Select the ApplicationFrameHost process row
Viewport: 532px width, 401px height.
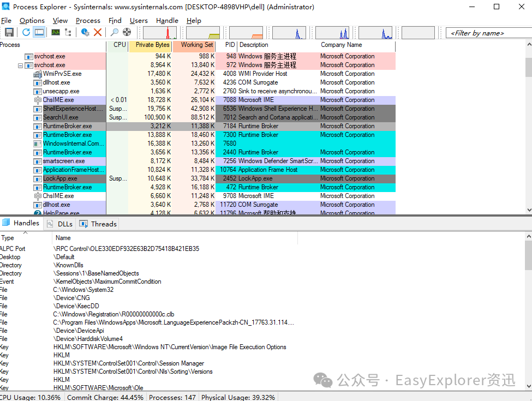[198, 170]
